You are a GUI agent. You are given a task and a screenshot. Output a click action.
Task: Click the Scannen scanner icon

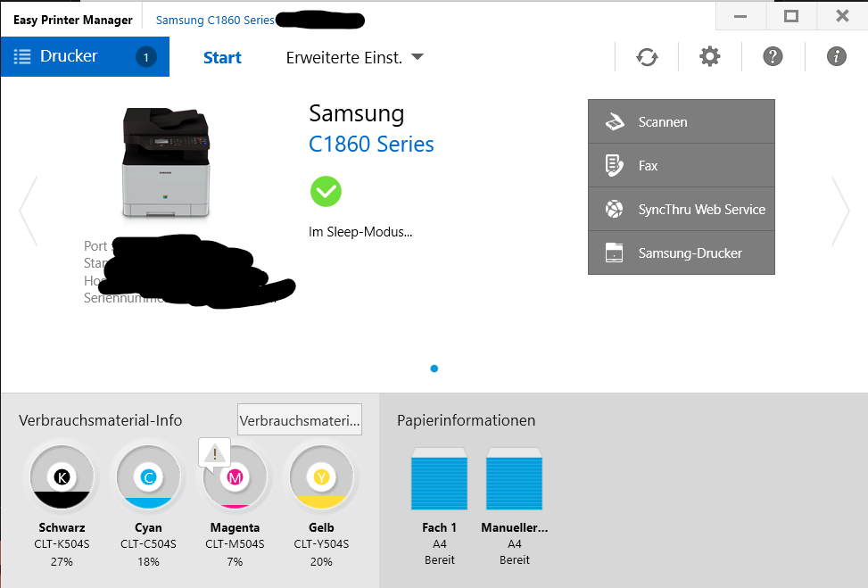pyautogui.click(x=615, y=122)
